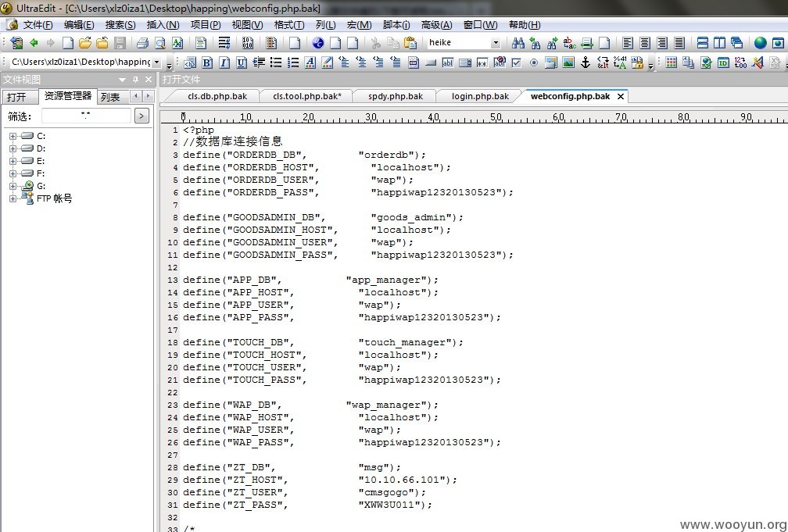Open the 文件(F) menu
The image size is (788, 532).
tap(38, 25)
